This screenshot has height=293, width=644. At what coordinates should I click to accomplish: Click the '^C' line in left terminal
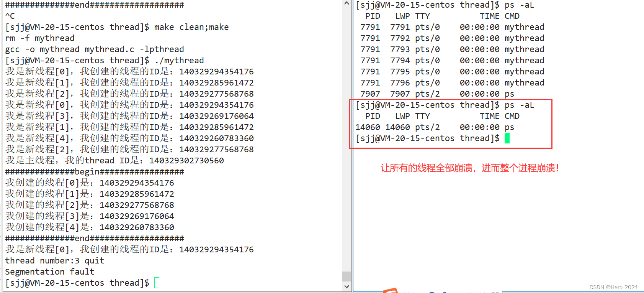[10, 16]
